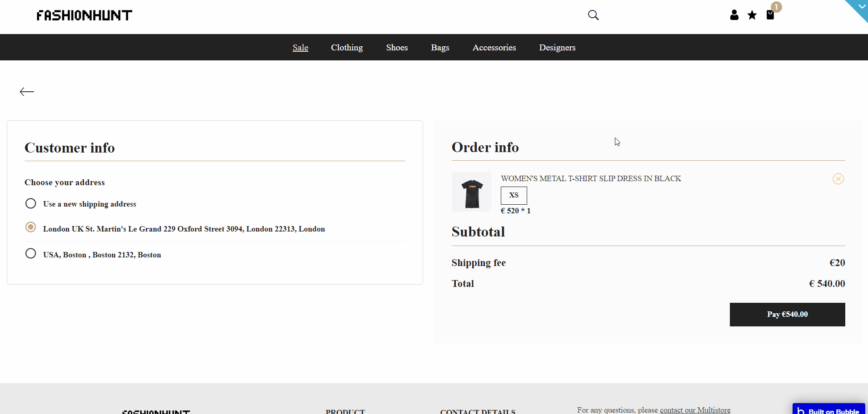868x414 pixels.
Task: Go to the Shoes category
Action: [397, 48]
